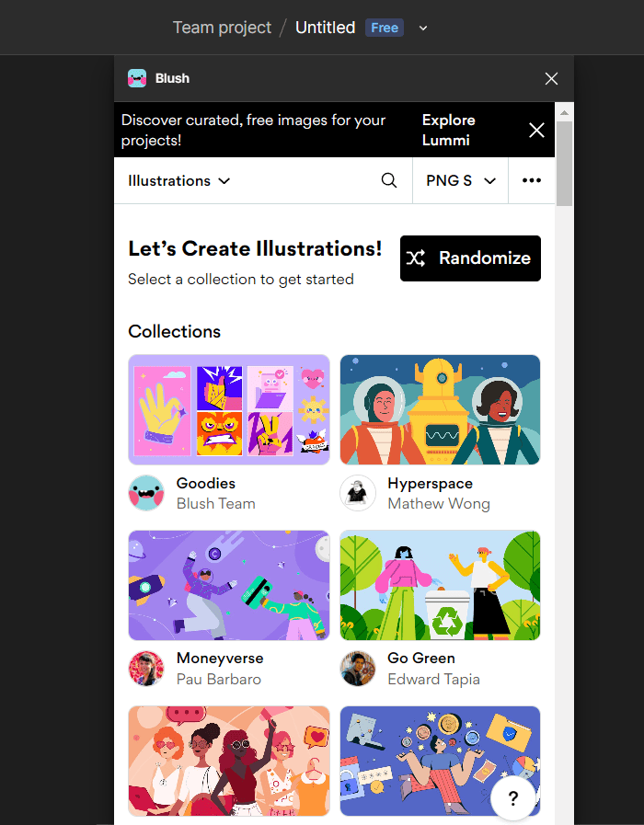Click the Untitled file name
The image size is (644, 825).
(x=325, y=28)
